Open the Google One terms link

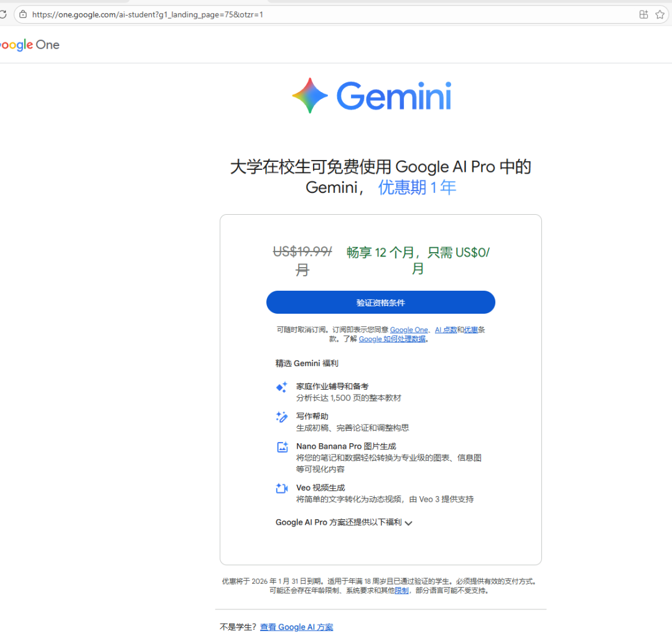point(409,329)
